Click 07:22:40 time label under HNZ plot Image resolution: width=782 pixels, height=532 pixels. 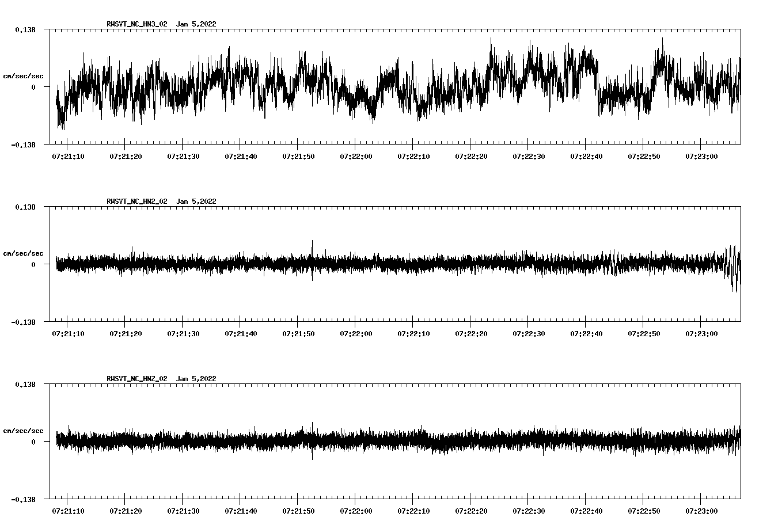point(586,511)
